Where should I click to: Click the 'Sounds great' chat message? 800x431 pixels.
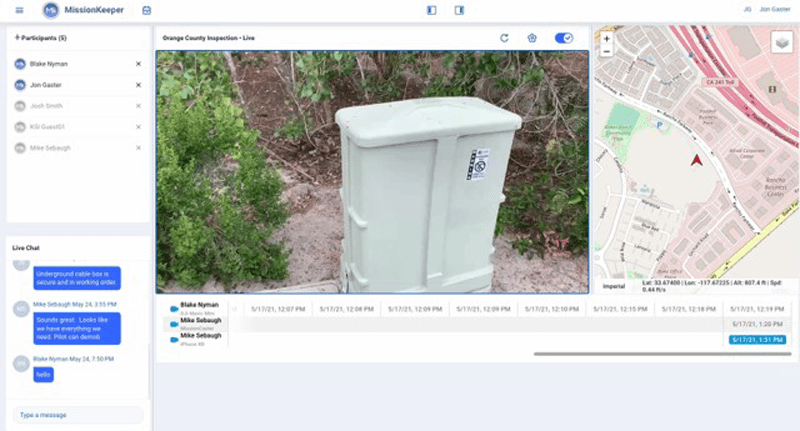coord(77,328)
